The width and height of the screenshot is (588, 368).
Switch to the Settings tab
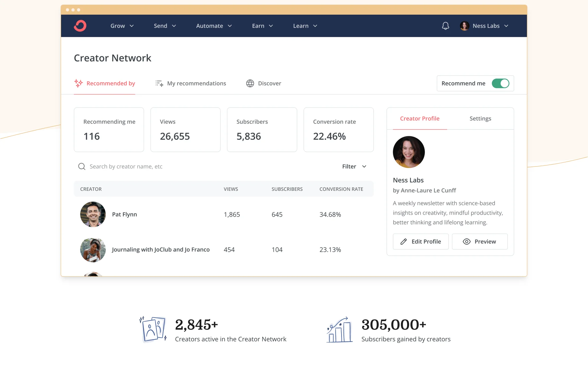480,119
